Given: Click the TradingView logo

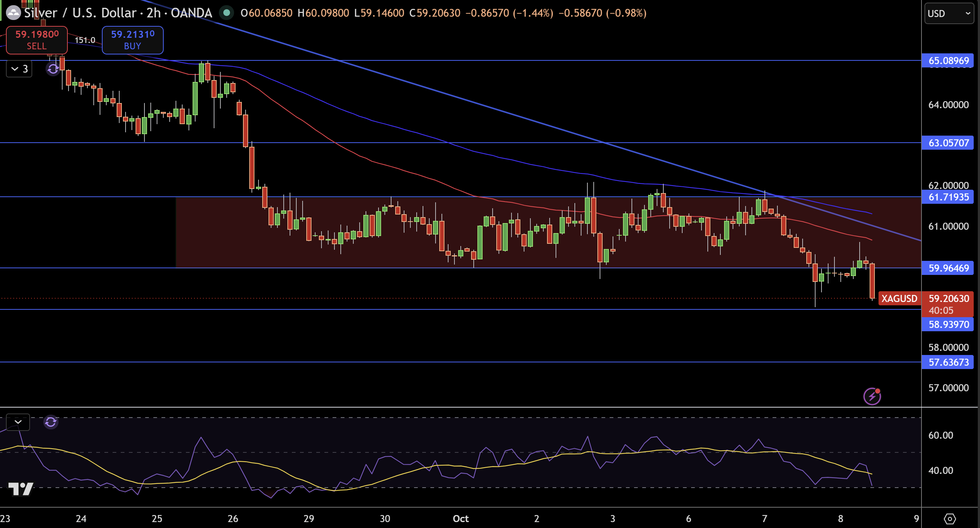Looking at the screenshot, I should (x=20, y=489).
